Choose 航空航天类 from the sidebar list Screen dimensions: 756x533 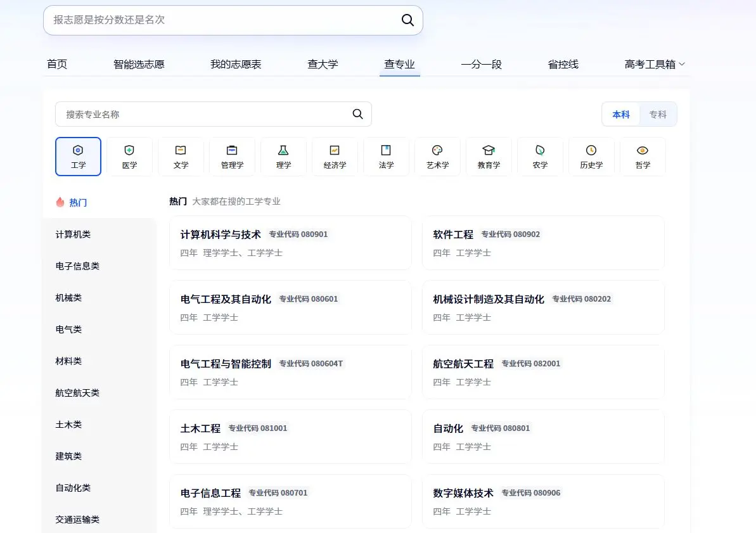point(77,393)
